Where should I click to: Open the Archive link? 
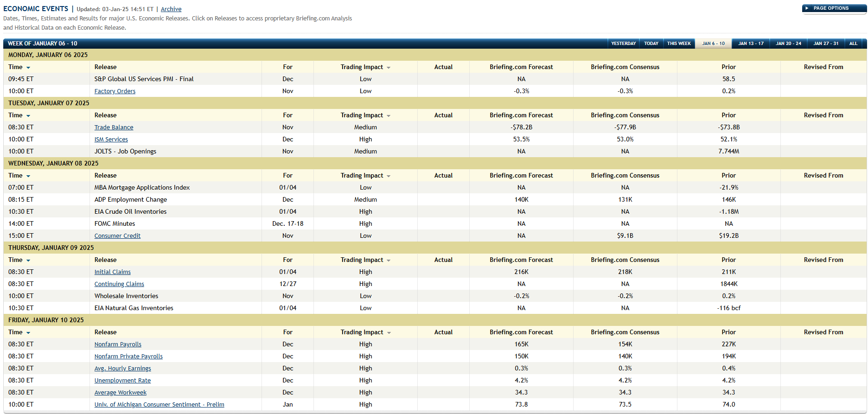171,9
